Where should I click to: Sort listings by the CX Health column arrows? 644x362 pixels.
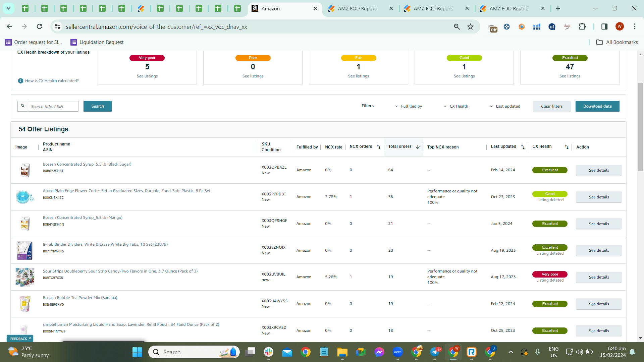tap(567, 147)
